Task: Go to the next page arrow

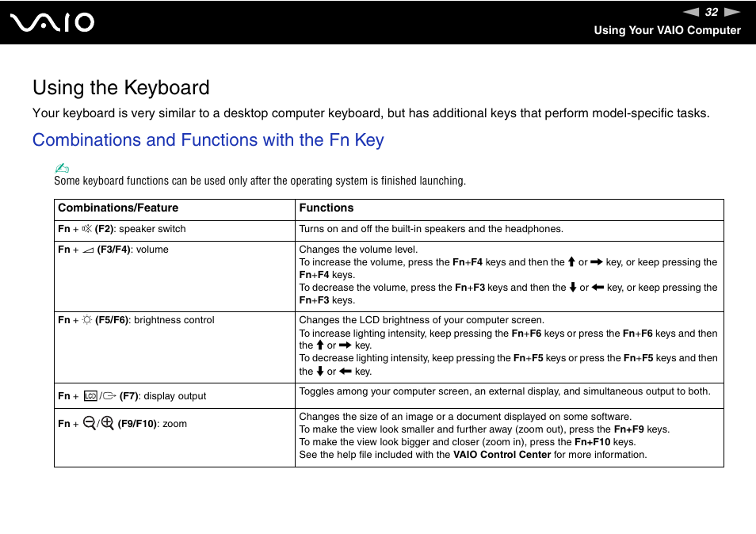Action: (732, 12)
